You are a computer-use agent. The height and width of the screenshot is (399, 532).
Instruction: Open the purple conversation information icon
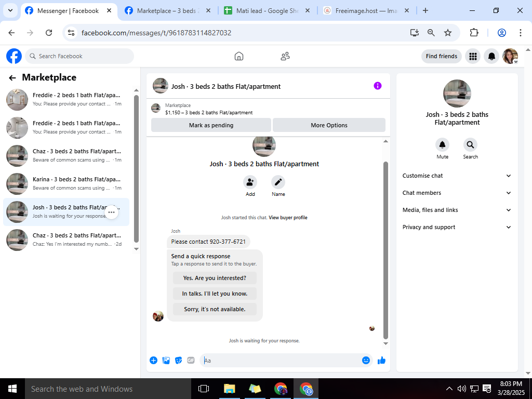point(378,86)
